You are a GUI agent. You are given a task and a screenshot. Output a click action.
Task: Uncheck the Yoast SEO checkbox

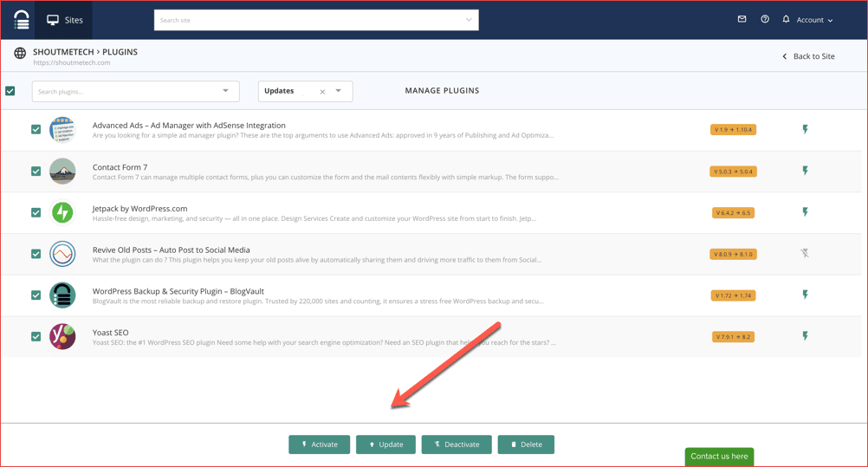(36, 337)
